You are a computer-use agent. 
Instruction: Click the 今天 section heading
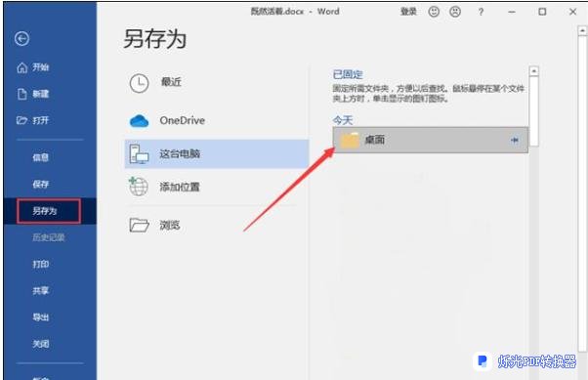point(343,120)
